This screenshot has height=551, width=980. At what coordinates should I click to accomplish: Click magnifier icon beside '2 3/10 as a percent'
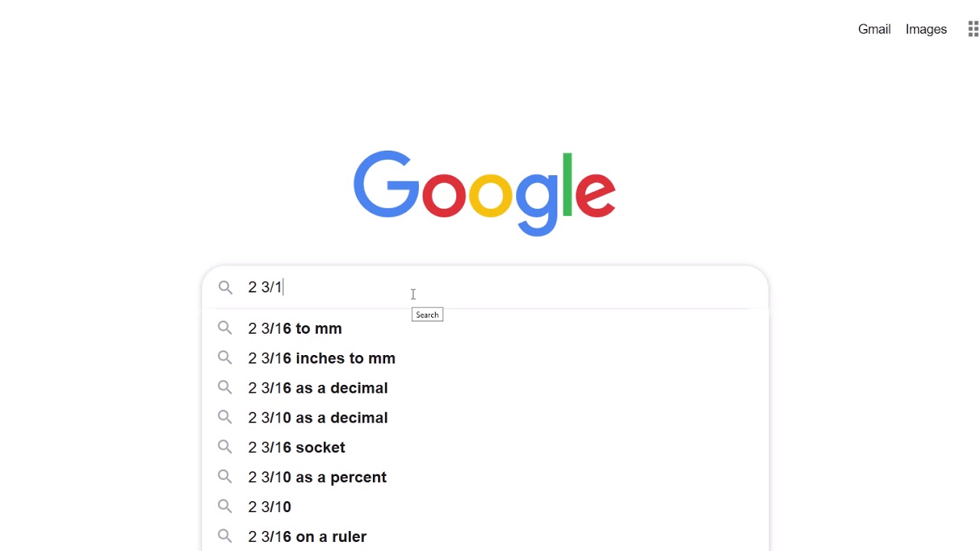pos(224,477)
